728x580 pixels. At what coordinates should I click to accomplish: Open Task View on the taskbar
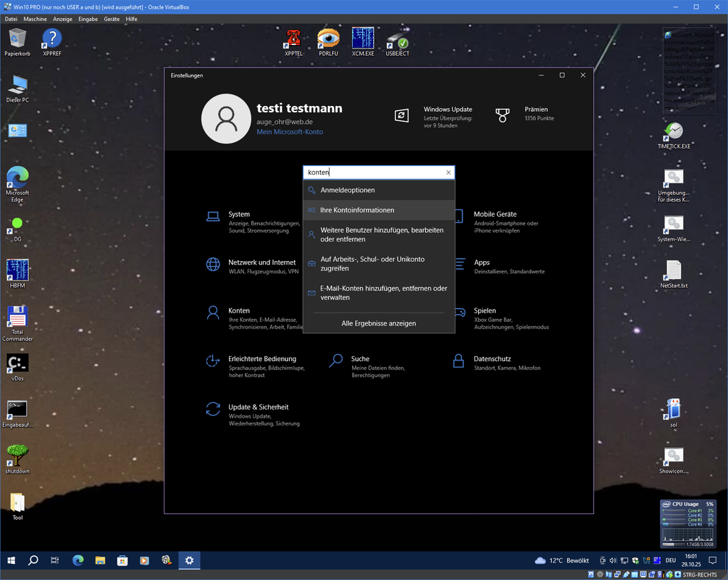coord(55,560)
